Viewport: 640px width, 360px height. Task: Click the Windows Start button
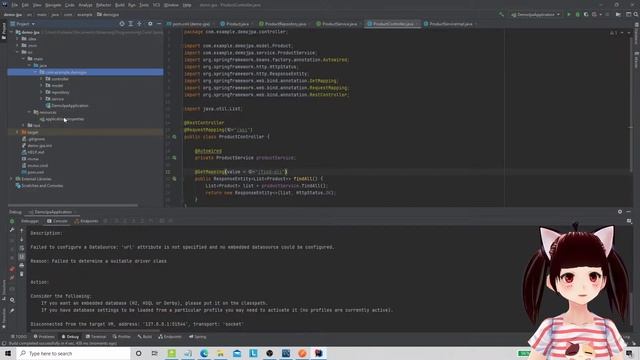pos(8,353)
